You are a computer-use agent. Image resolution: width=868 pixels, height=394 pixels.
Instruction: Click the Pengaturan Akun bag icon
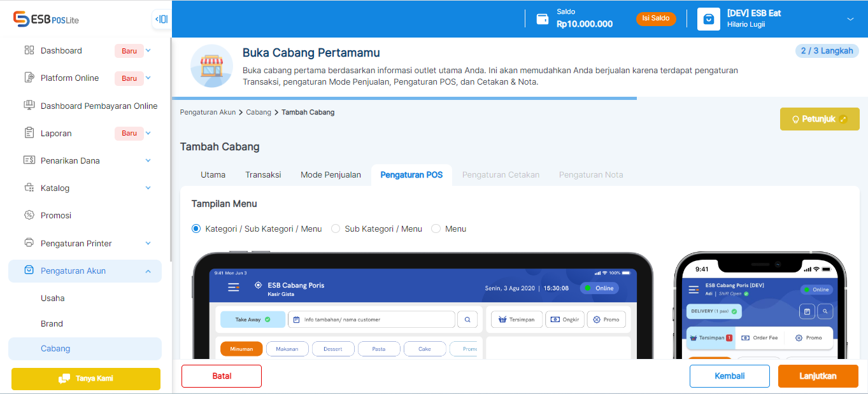29,271
